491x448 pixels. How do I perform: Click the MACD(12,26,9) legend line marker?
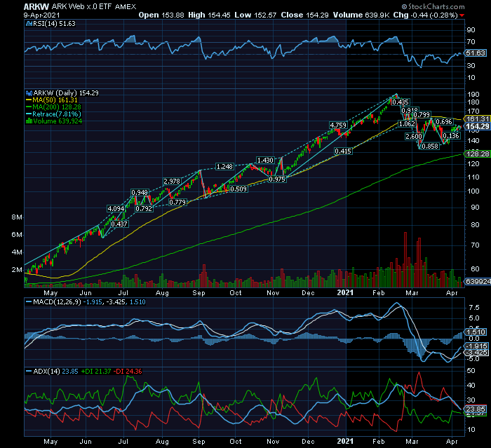point(29,302)
